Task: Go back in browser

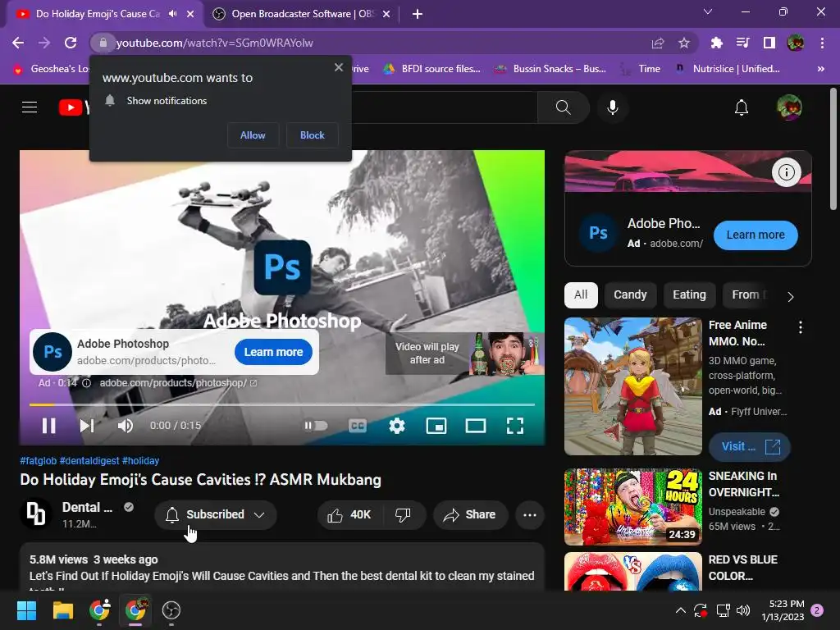Action: click(x=18, y=43)
